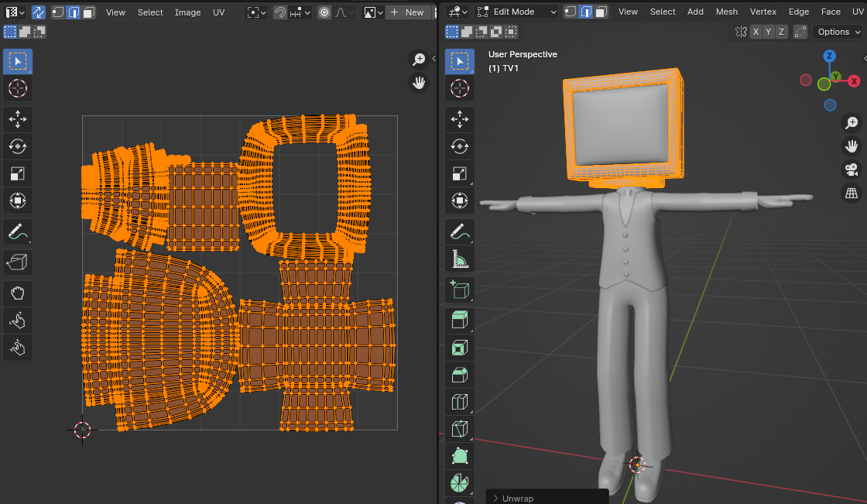This screenshot has height=504, width=867.
Task: Select the Poly Build tool
Action: coord(460,457)
